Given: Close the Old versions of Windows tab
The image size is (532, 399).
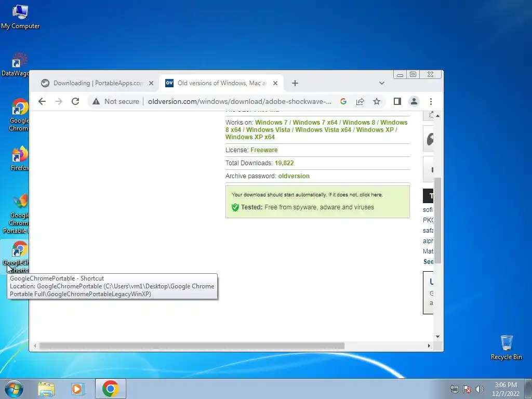Looking at the screenshot, I should (x=275, y=83).
